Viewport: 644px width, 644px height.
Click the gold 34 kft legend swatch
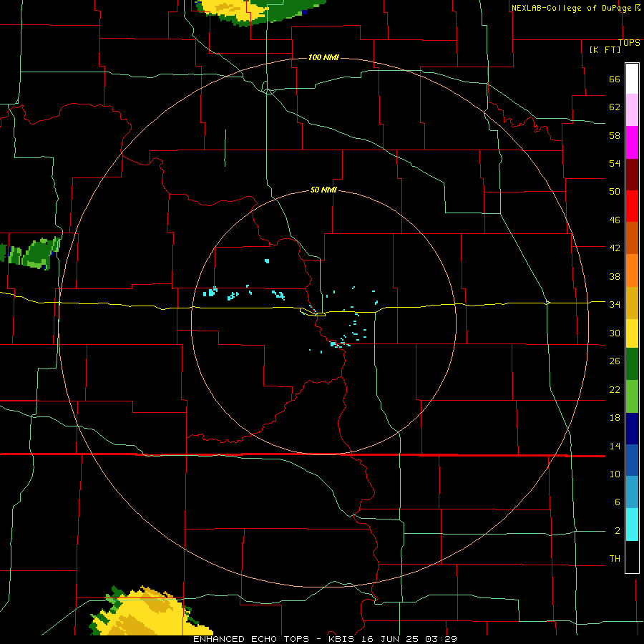[x=632, y=303]
